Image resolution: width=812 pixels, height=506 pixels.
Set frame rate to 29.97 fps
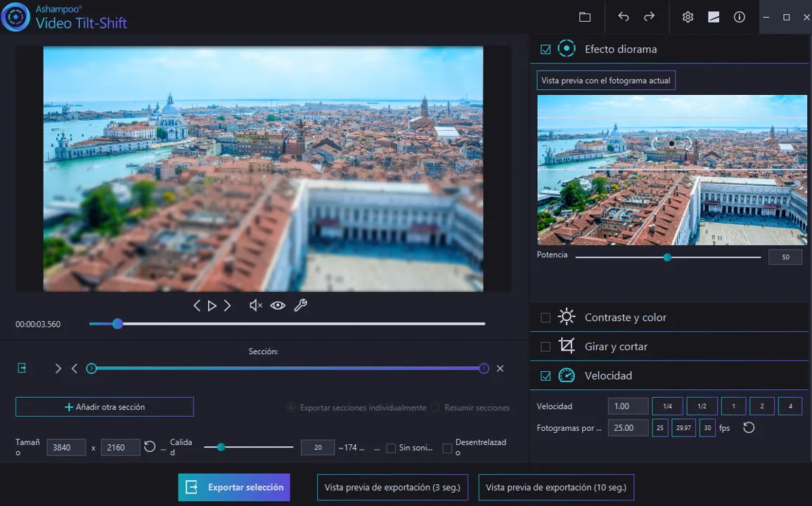tap(683, 428)
